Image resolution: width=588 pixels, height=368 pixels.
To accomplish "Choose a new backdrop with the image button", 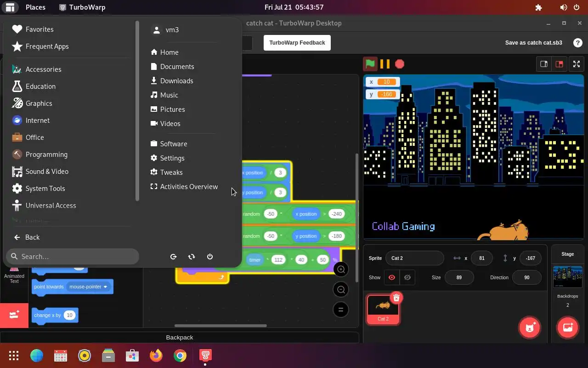I will tap(568, 328).
